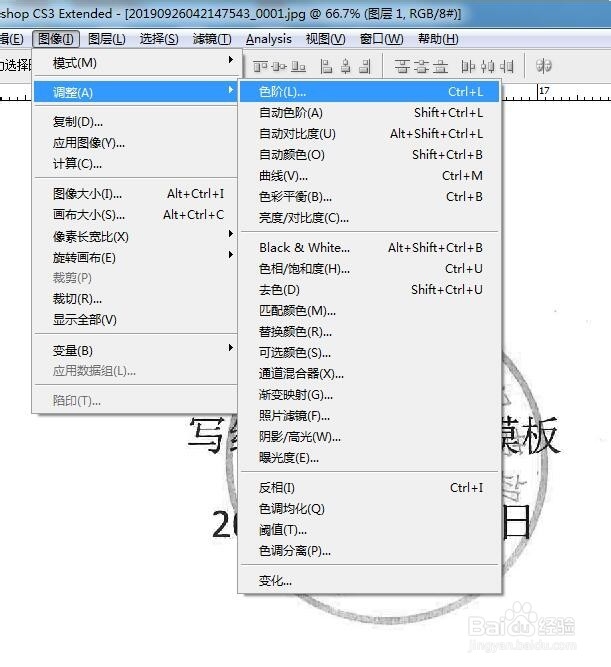Open the 图层(L) menu
This screenshot has width=611, height=667.
pyautogui.click(x=106, y=39)
